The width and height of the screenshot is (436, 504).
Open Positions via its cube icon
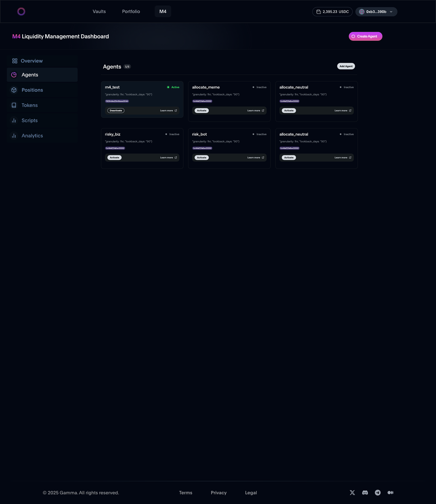point(14,90)
